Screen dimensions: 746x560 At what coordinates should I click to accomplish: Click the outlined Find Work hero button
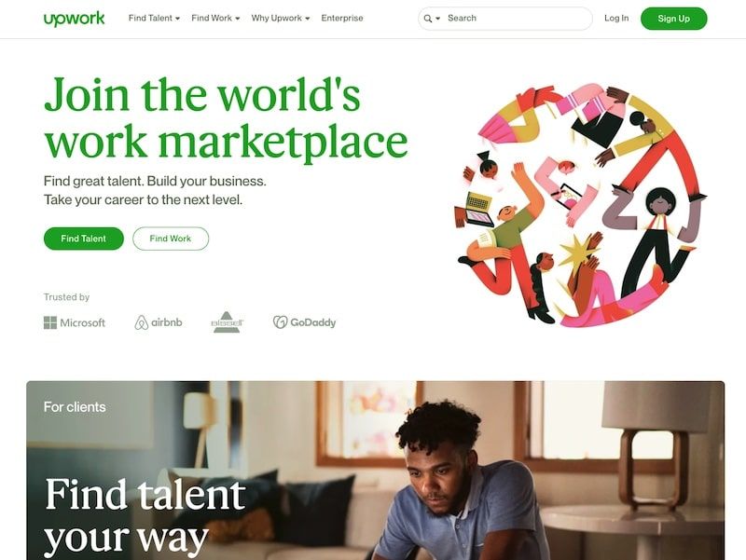[171, 239]
